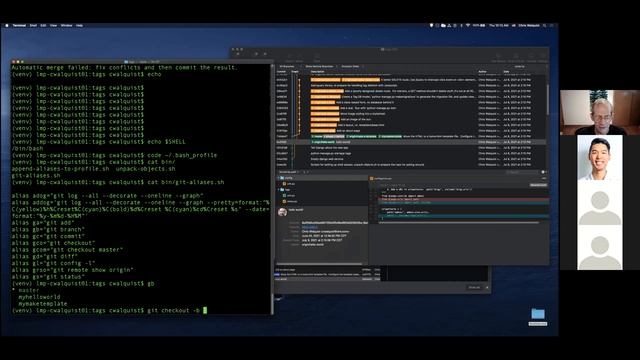Select views.py file in file tree
This screenshot has height=360, width=640.
click(291, 202)
